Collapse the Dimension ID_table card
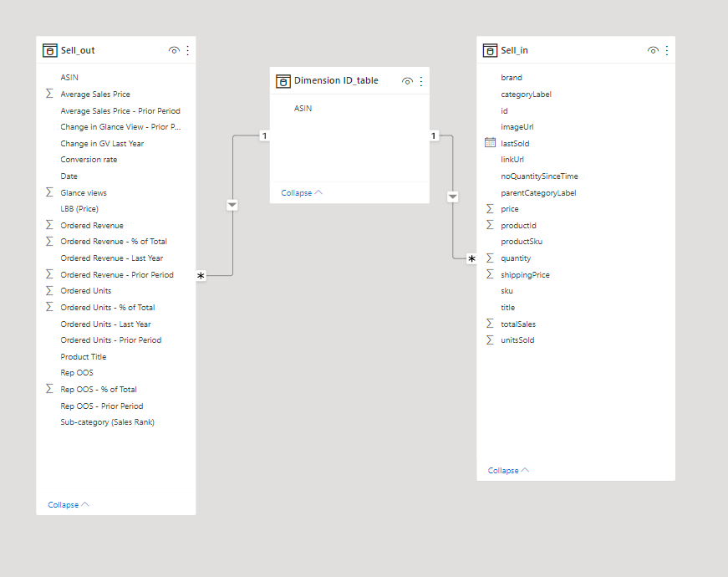 pos(302,193)
